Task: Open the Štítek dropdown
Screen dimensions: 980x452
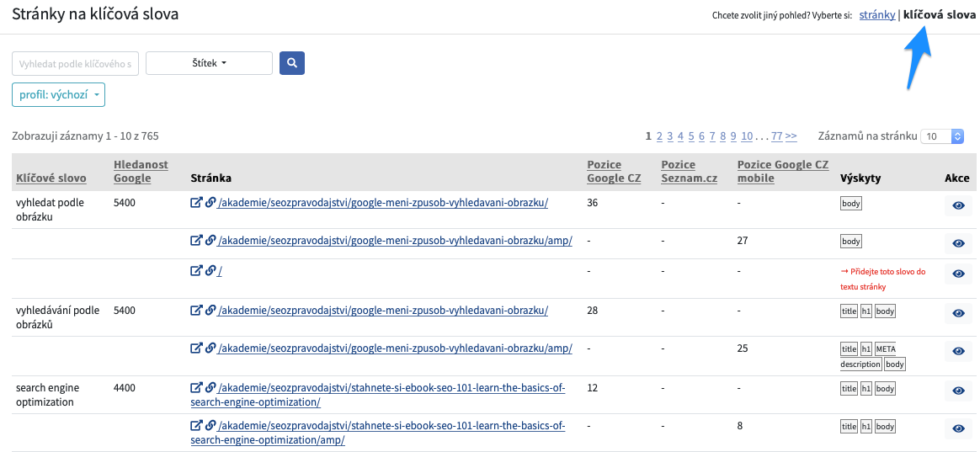Action: [x=210, y=63]
